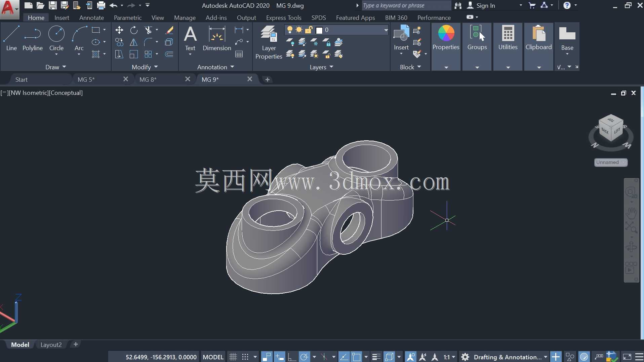Switch to the MG 5* drawing tab

[86, 79]
